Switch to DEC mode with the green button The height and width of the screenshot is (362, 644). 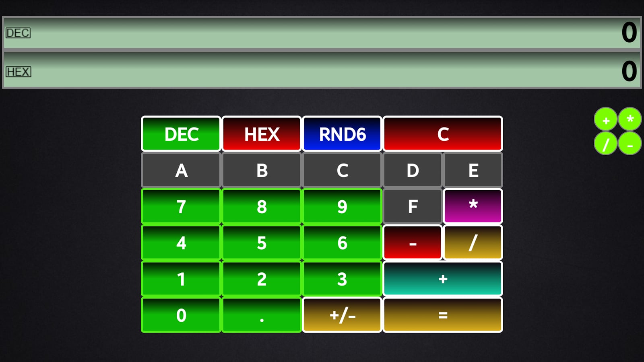[x=181, y=134]
